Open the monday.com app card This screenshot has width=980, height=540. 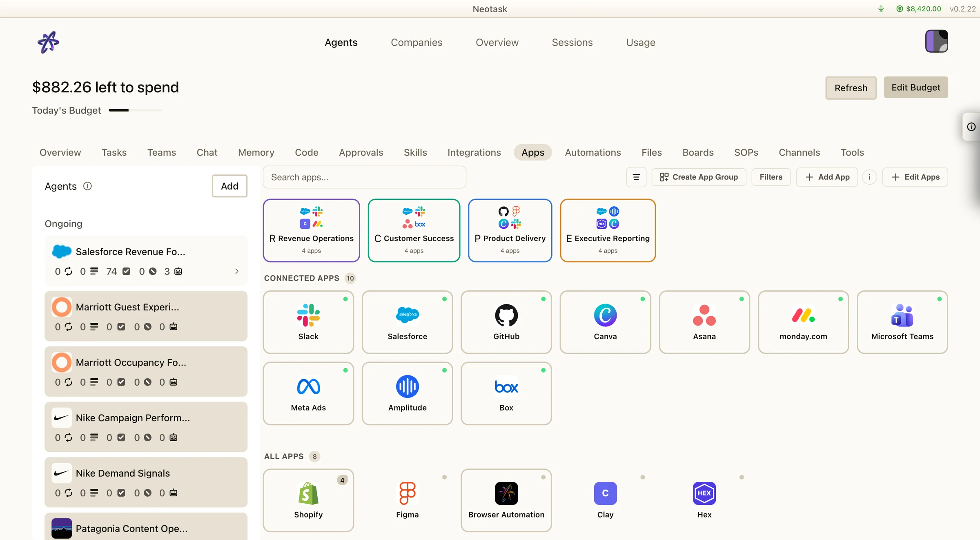[803, 322]
